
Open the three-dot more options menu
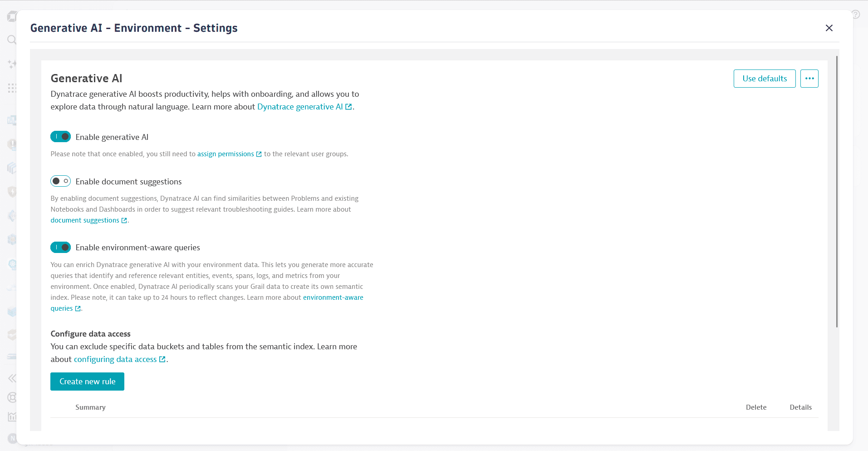pyautogui.click(x=809, y=78)
